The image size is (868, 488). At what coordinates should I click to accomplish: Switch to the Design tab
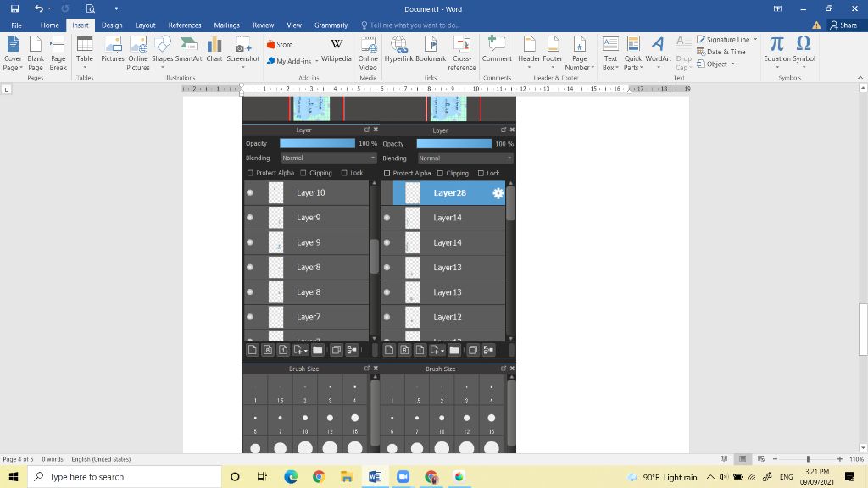[112, 25]
